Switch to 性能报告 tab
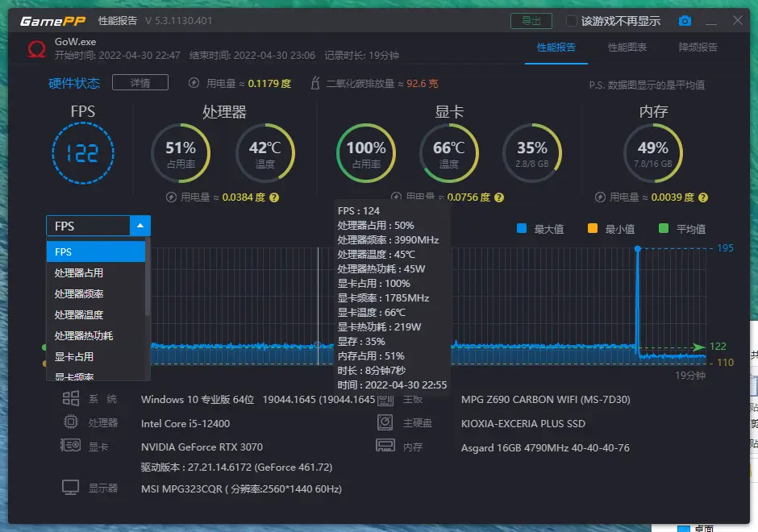Image resolution: width=758 pixels, height=532 pixels. tap(556, 48)
